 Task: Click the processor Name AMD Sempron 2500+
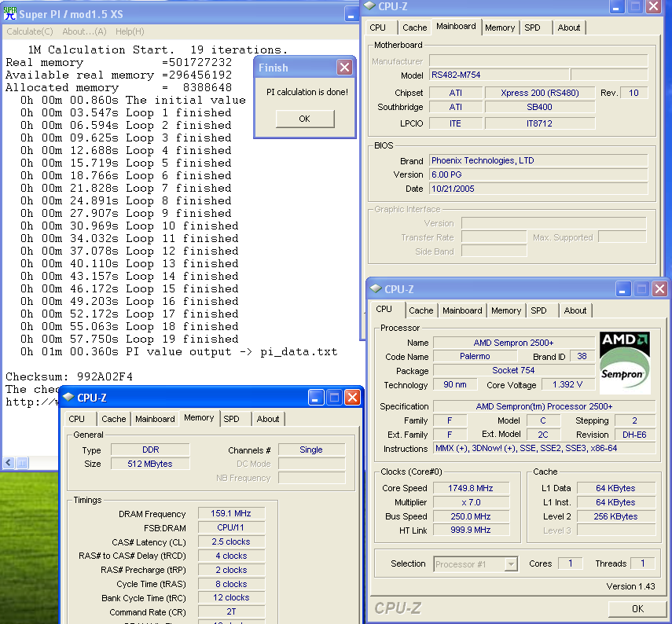click(x=514, y=343)
